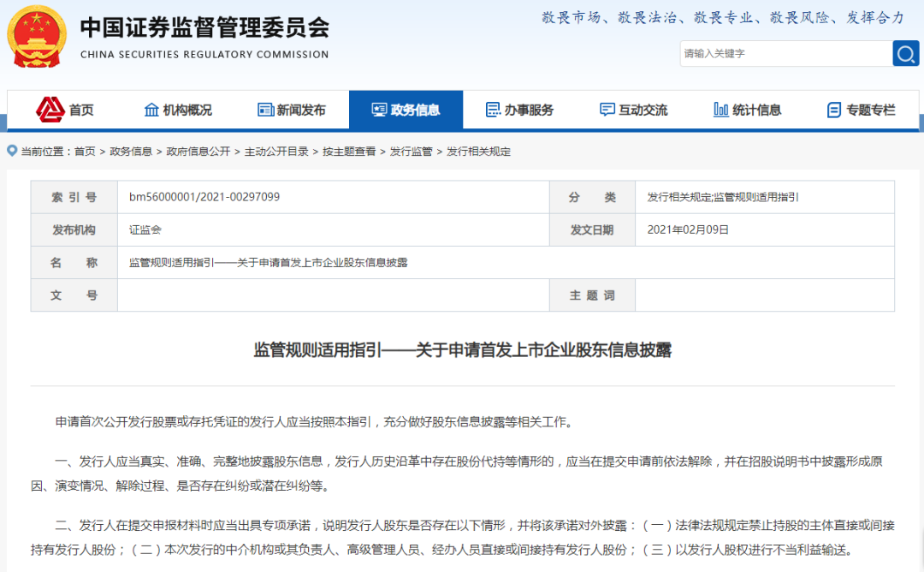Click the 发文日期 label cell
The height and width of the screenshot is (572, 924).
(592, 230)
